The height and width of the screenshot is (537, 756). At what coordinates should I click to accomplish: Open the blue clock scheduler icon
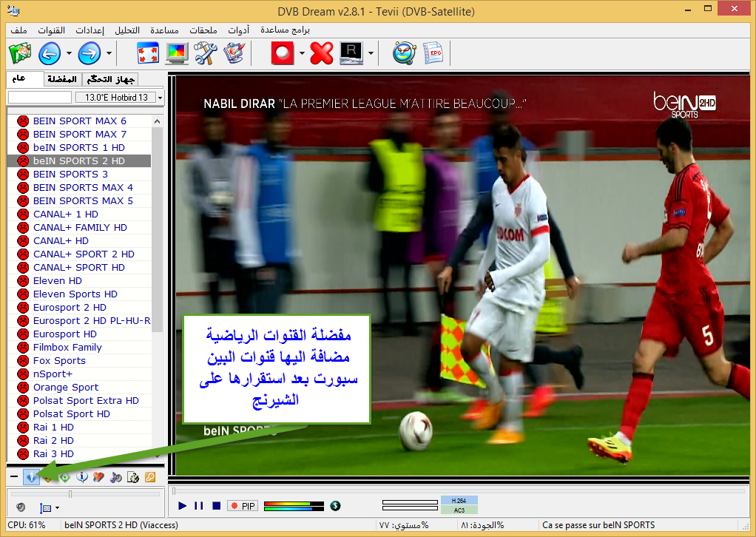coord(404,53)
